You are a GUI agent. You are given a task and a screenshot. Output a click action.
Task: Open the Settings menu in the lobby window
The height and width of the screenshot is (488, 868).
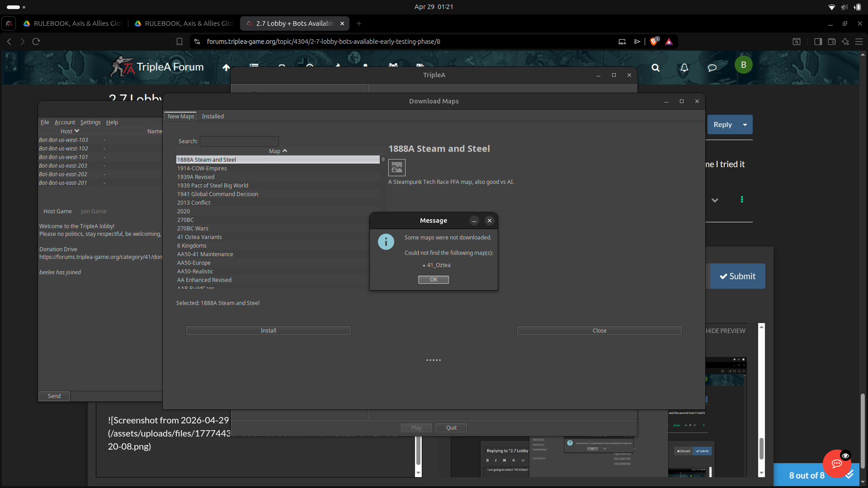[90, 122]
